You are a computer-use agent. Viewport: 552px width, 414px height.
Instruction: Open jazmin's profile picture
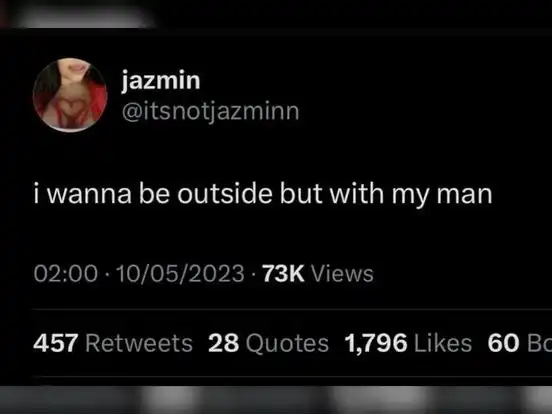pos(70,95)
